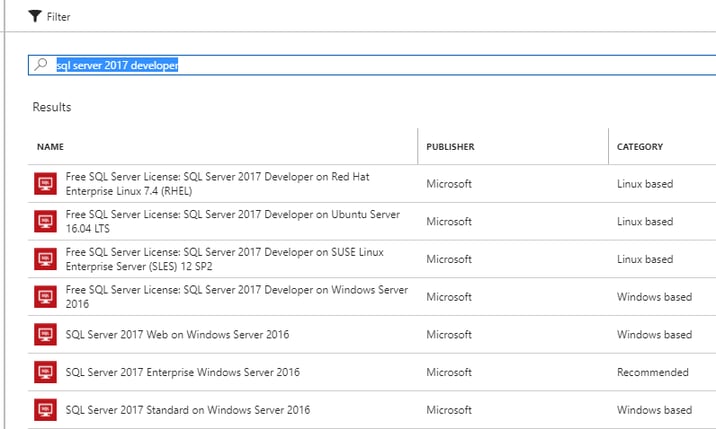The width and height of the screenshot is (716, 429).
Task: Click the search field containing 'sql server 2017 developer'
Action: point(372,65)
